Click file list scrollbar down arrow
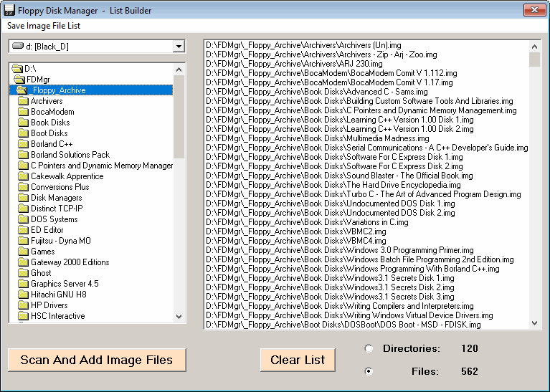 534,323
